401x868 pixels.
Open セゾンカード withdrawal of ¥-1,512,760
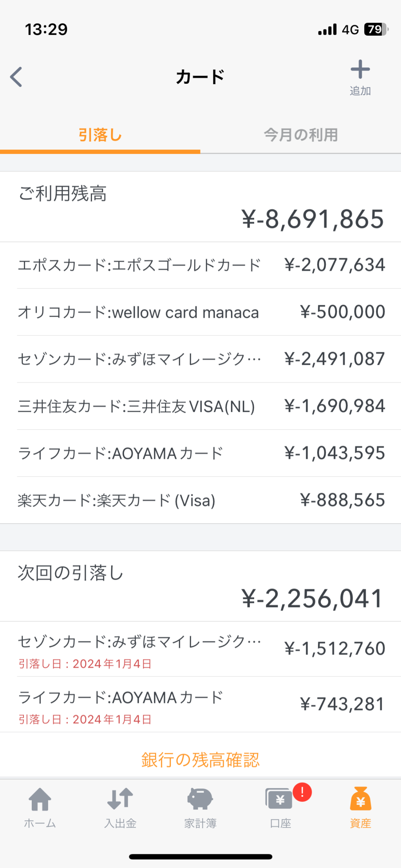[x=200, y=649]
